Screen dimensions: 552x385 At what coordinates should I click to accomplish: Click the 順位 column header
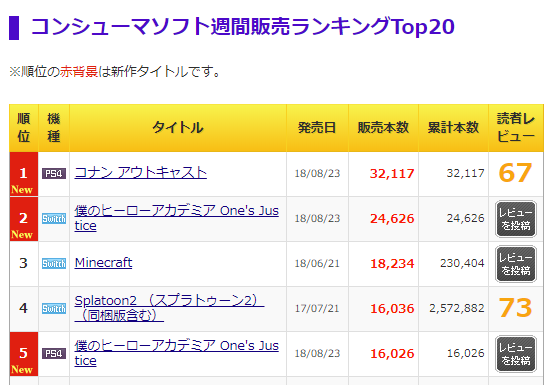(x=24, y=128)
